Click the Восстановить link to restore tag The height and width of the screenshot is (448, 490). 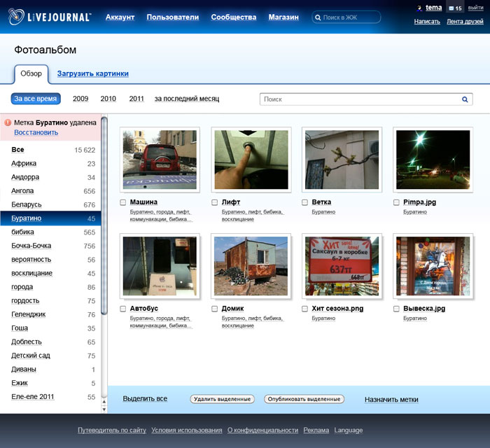click(x=36, y=132)
